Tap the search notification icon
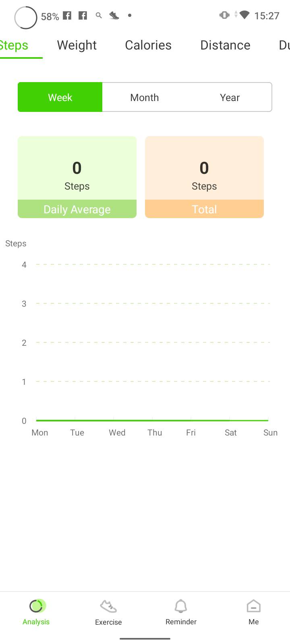 pyautogui.click(x=99, y=16)
